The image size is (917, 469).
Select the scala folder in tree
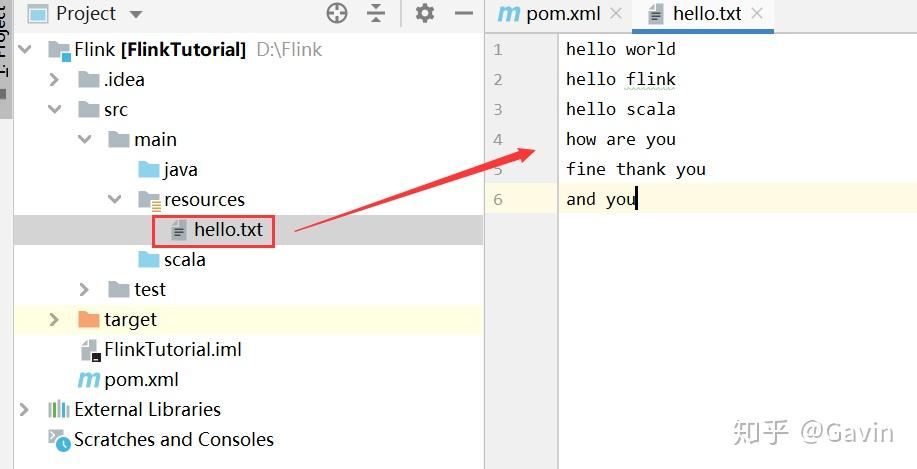(184, 259)
